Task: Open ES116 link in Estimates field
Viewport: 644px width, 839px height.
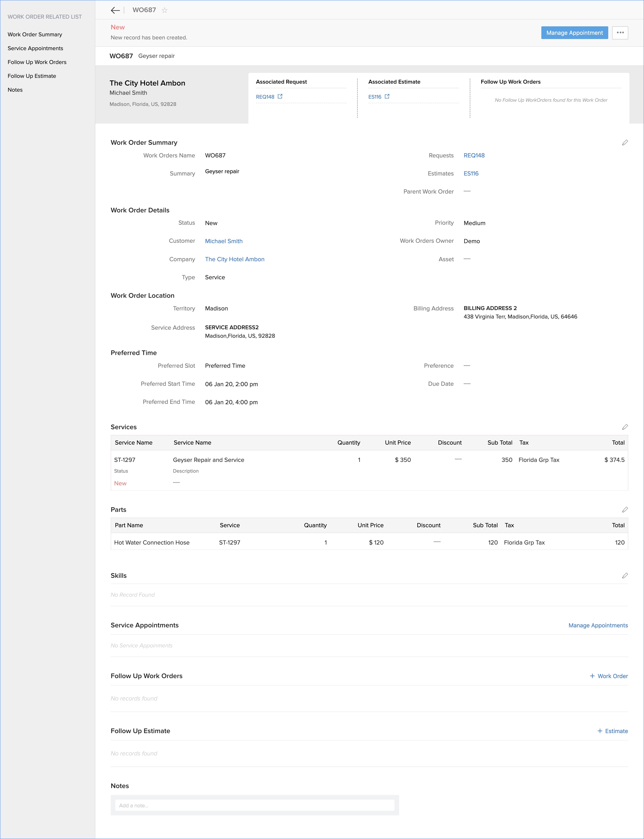Action: [x=471, y=174]
